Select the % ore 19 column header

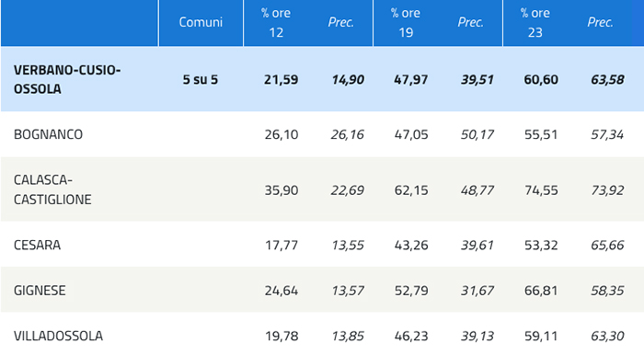pos(406,23)
